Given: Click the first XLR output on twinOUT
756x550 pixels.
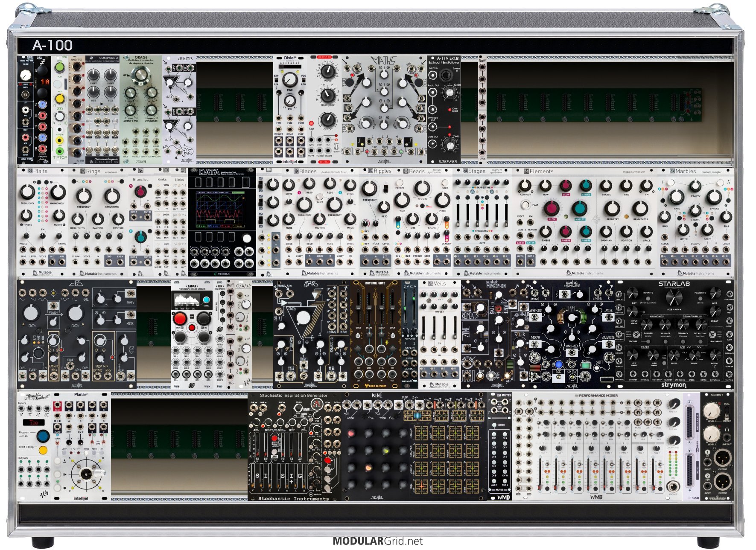Looking at the screenshot, I should [723, 459].
